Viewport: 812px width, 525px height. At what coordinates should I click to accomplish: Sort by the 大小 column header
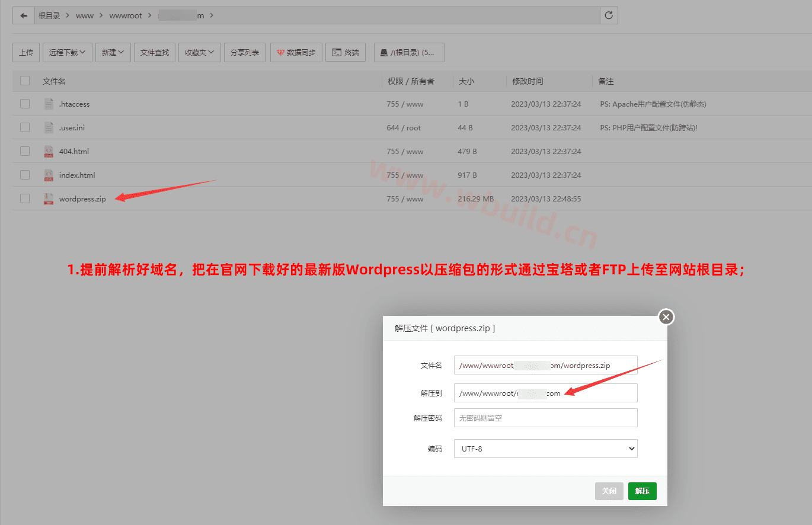tap(466, 81)
